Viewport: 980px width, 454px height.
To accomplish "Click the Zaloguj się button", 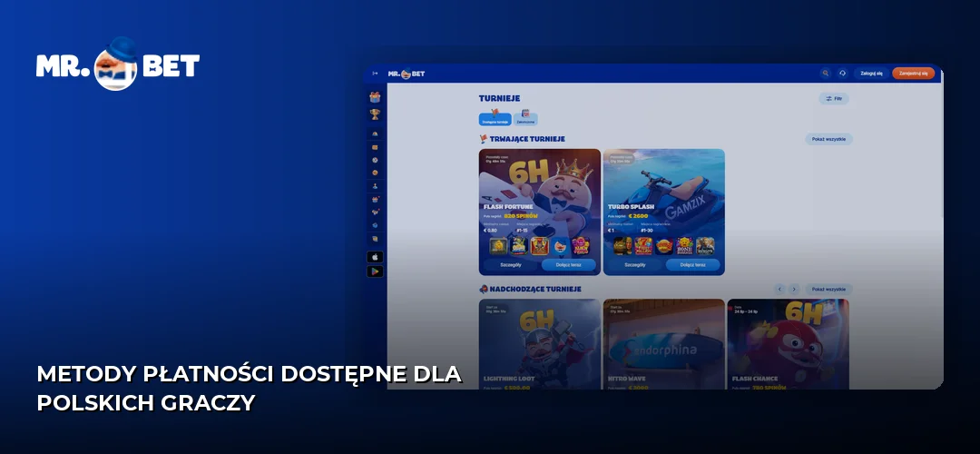I will 871,74.
